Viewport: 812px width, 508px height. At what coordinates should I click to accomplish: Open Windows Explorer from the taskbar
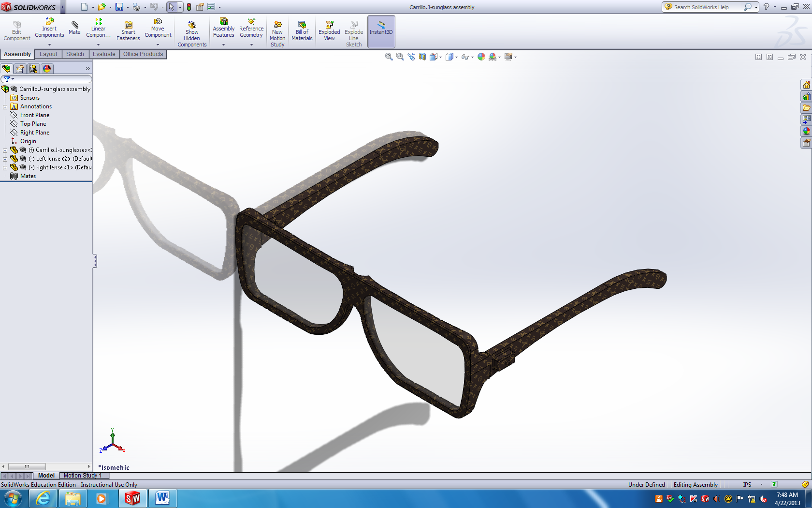pyautogui.click(x=73, y=498)
